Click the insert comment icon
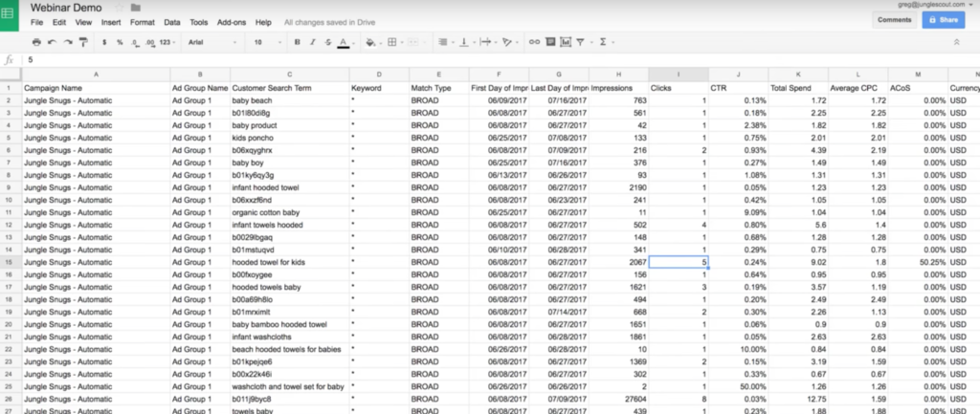This screenshot has width=980, height=414. (549, 42)
